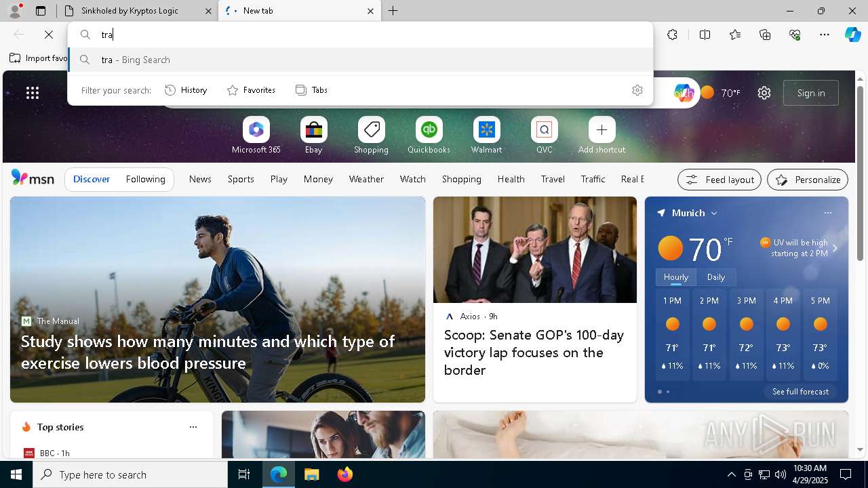Select Following feed tab
Image resolution: width=868 pixels, height=488 pixels.
click(145, 179)
